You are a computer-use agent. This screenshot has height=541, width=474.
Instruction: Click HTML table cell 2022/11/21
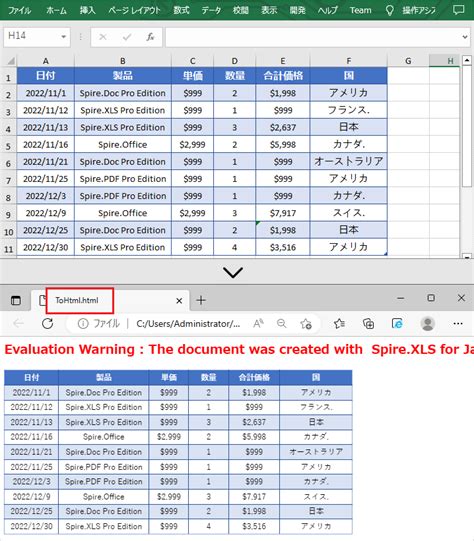click(31, 452)
